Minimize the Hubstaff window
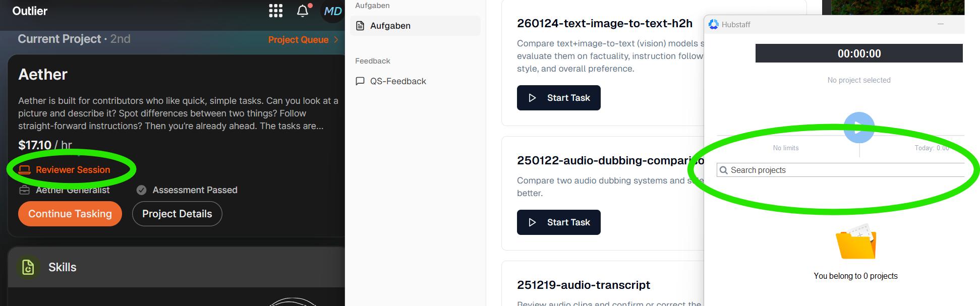This screenshot has width=980, height=306. pos(940,24)
